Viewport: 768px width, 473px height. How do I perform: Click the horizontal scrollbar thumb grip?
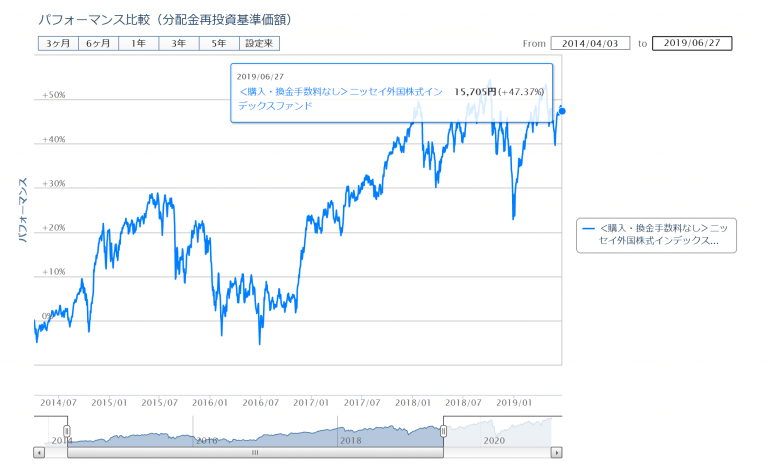point(255,452)
